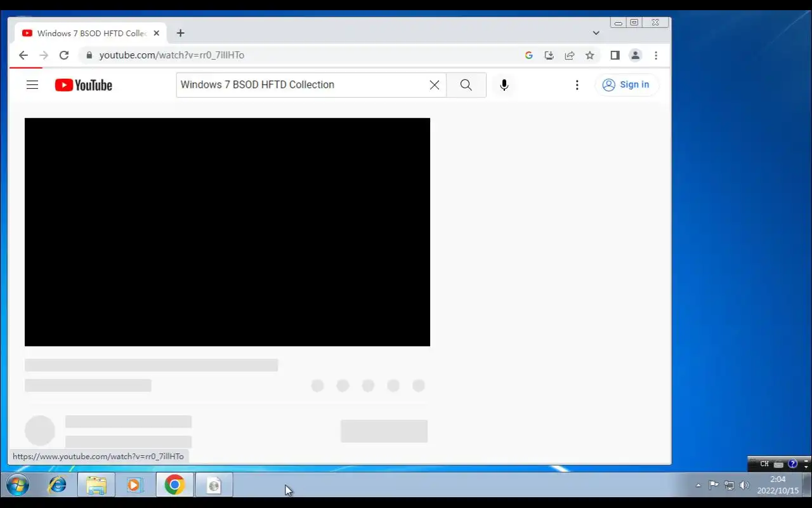This screenshot has height=508, width=812.
Task: Open the last taskbar application icon
Action: click(214, 486)
